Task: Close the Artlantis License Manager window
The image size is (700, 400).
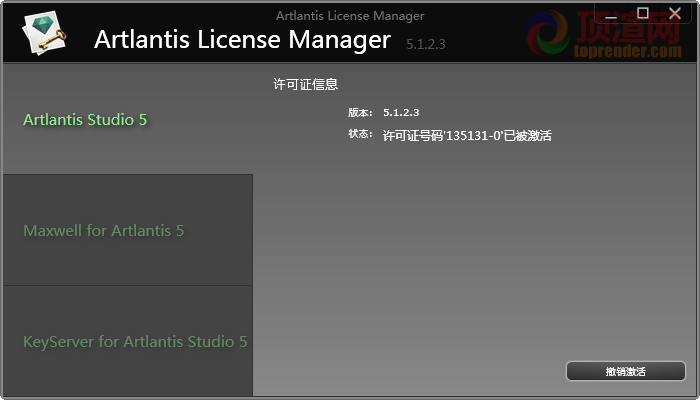Action: click(x=675, y=13)
